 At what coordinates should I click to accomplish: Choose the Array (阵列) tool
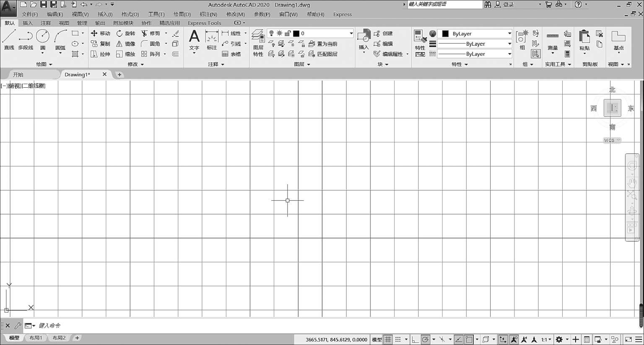pyautogui.click(x=151, y=54)
